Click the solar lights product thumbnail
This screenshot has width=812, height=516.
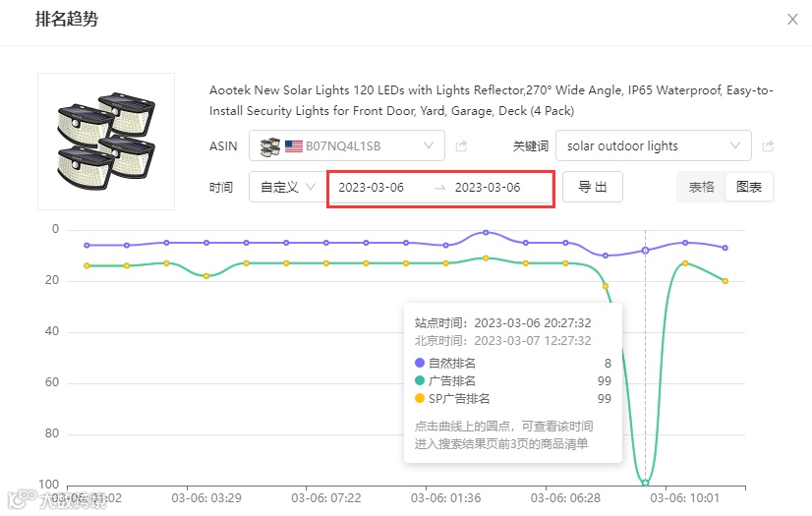(x=106, y=142)
